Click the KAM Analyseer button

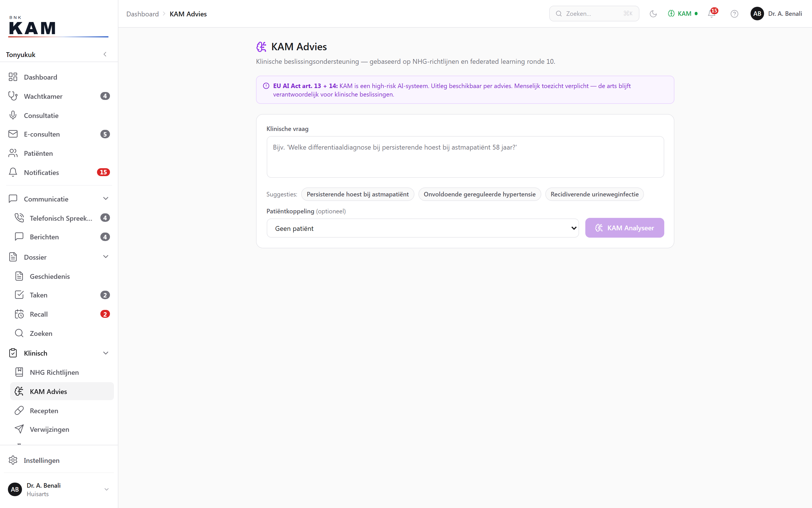point(625,228)
